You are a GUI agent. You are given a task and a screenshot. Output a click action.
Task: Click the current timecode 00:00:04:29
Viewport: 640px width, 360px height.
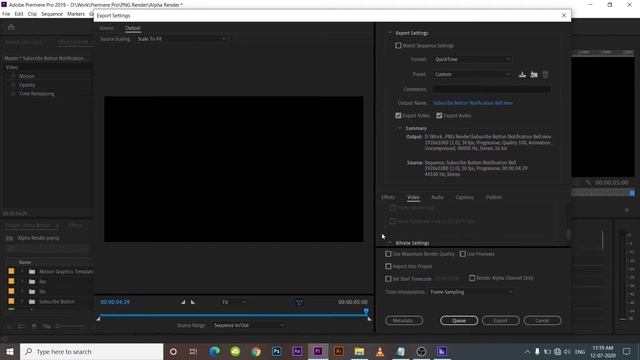pos(115,302)
